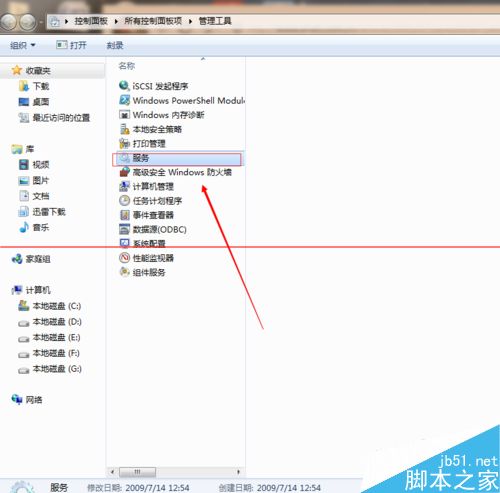This screenshot has width=500, height=493.
Task: Click 管理工具 in the address bar
Action: [215, 21]
